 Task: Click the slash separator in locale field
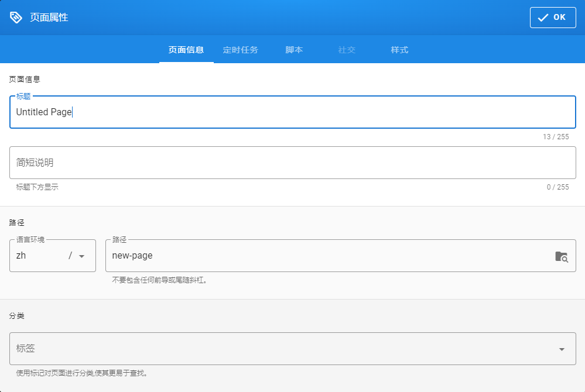click(70, 256)
